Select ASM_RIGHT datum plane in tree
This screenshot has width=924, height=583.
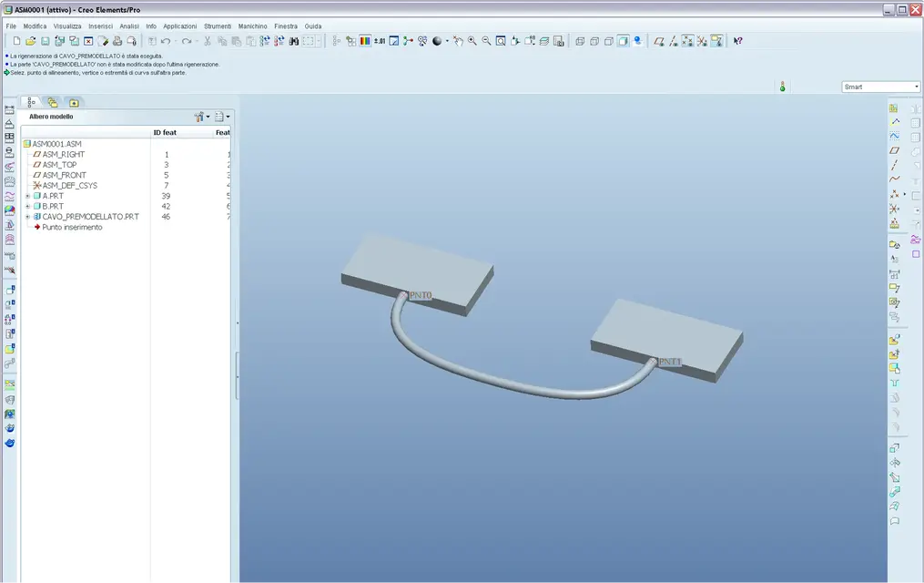[63, 155]
